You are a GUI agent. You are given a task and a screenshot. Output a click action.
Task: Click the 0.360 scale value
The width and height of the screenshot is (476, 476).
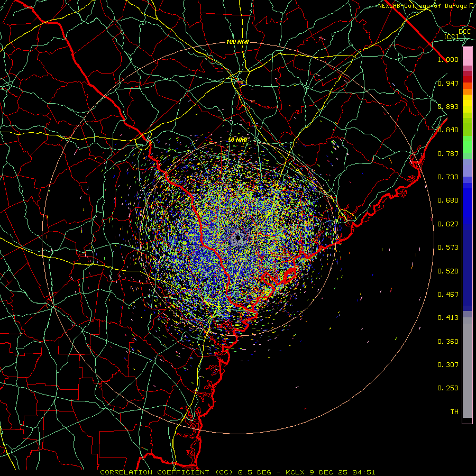[x=448, y=342]
